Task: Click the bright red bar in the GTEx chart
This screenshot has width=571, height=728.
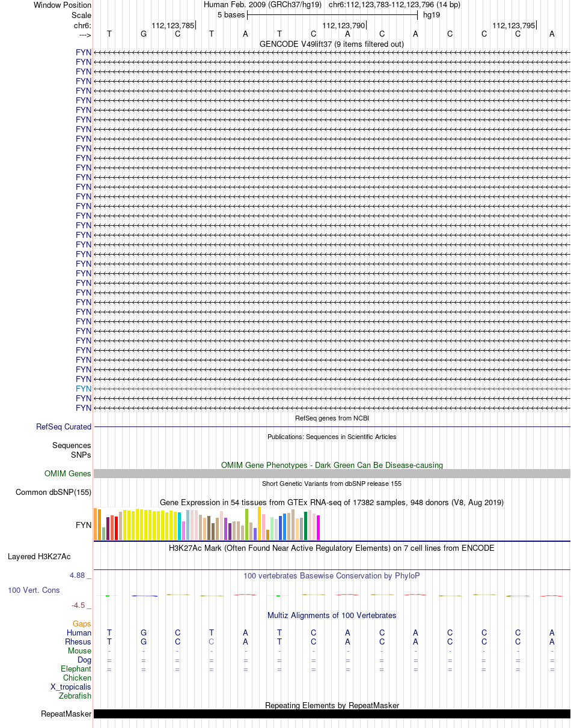Action: (x=117, y=529)
